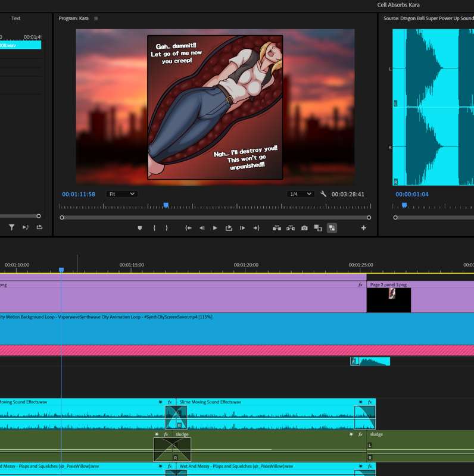Click star icon on second Wet And Messy clip
This screenshot has width=474, height=476.
coord(360,466)
